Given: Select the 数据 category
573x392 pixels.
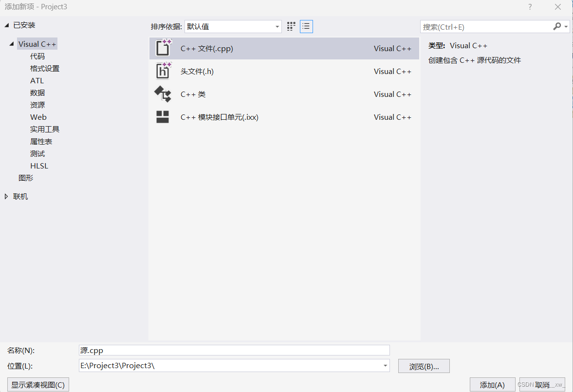Looking at the screenshot, I should (x=37, y=93).
